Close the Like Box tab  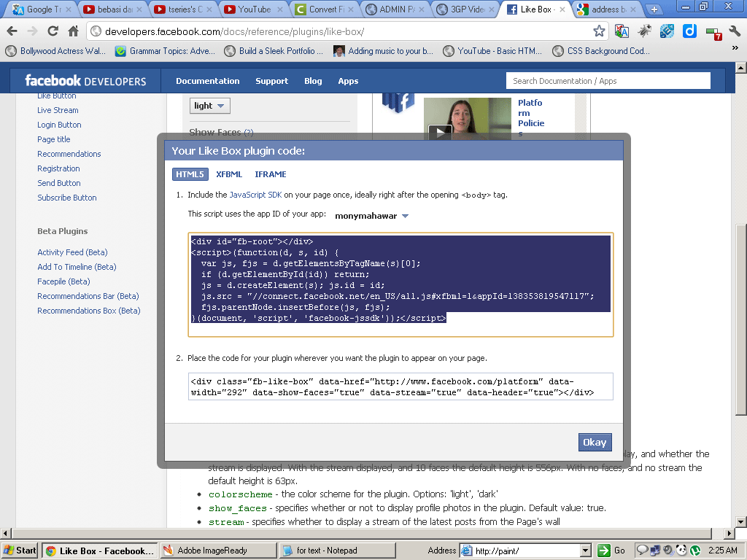pyautogui.click(x=562, y=9)
